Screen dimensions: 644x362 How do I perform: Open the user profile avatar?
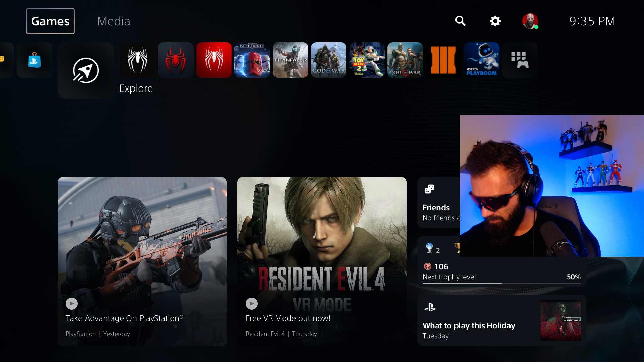coord(530,21)
